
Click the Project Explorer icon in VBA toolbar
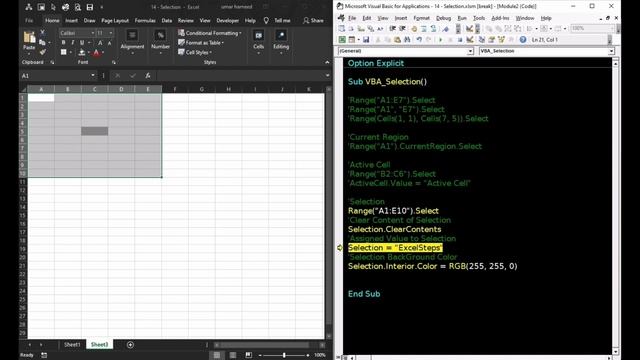coord(482,40)
